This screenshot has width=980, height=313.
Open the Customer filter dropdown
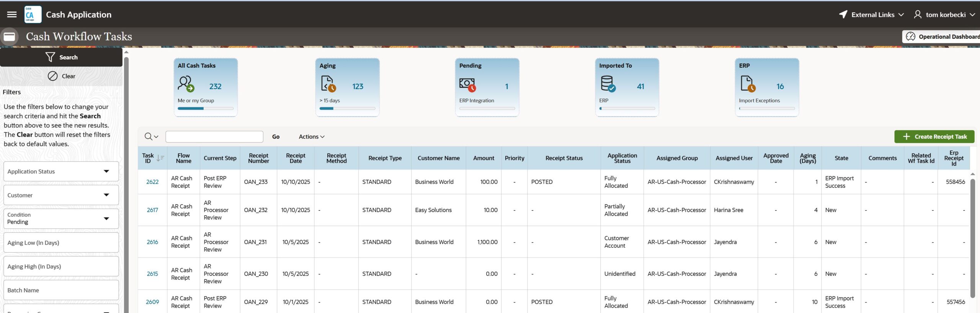pyautogui.click(x=106, y=195)
